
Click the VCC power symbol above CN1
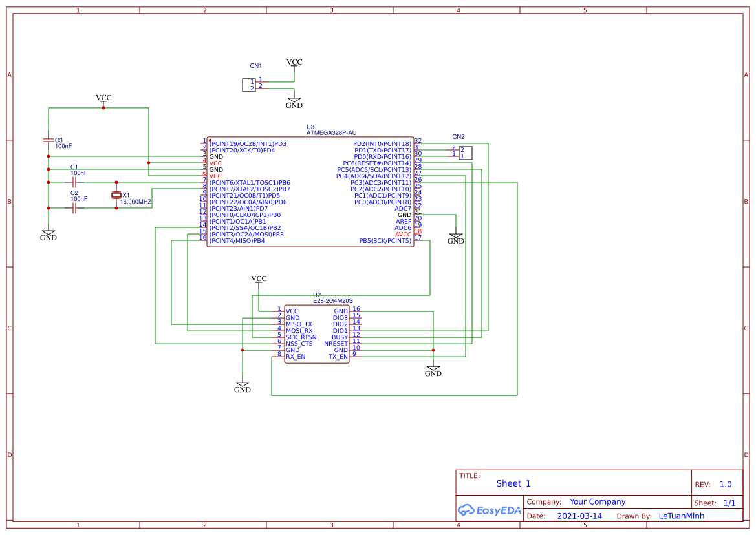point(294,63)
